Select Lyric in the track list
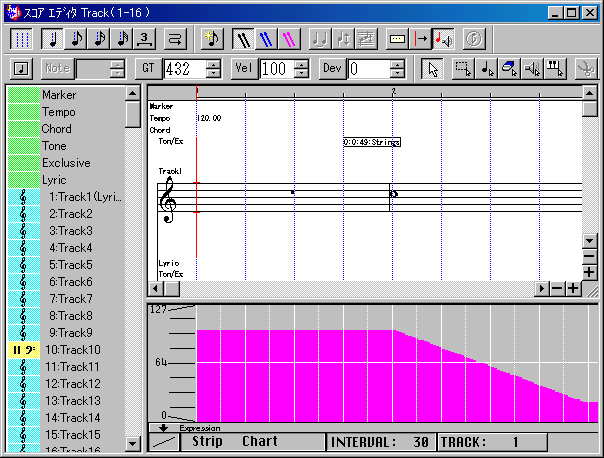 (65, 180)
